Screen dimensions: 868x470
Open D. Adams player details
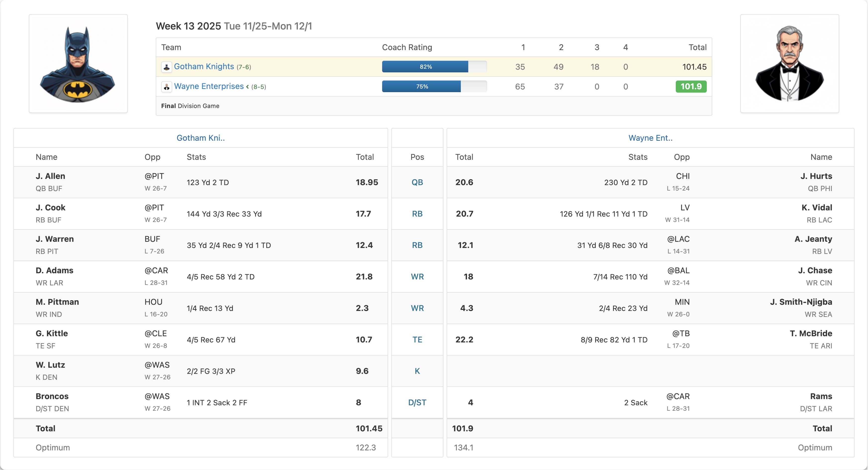click(x=55, y=270)
